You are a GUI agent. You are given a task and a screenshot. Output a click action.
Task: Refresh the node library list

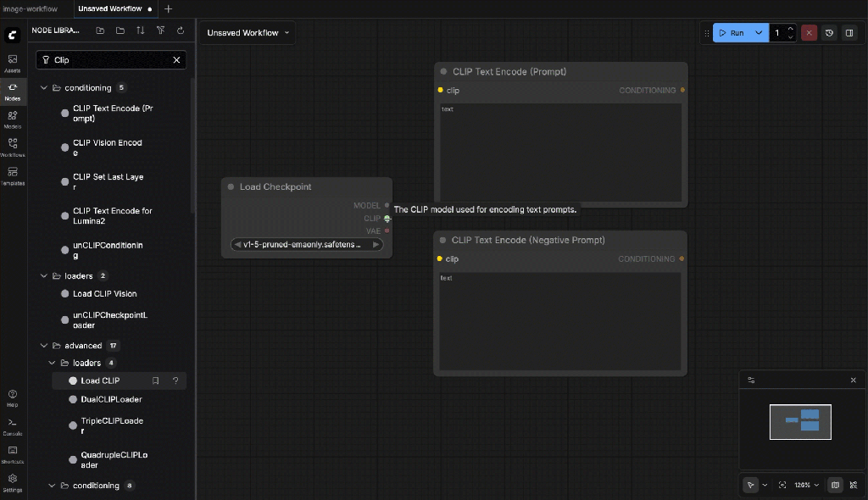click(x=181, y=31)
